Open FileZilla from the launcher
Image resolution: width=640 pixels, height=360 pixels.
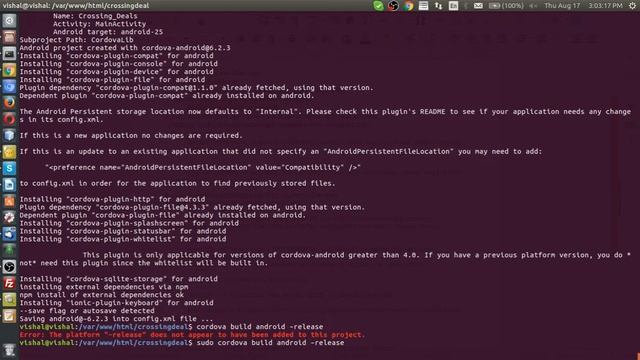click(x=9, y=283)
